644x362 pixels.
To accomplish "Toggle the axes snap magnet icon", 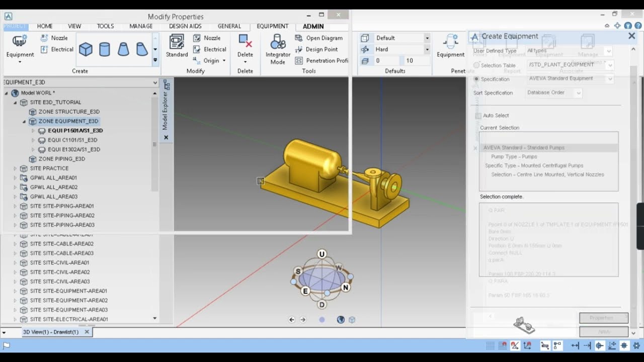I will (527, 345).
